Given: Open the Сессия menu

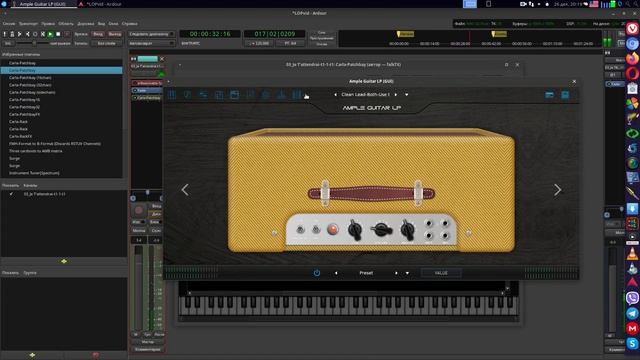Looking at the screenshot, I should click(x=9, y=24).
